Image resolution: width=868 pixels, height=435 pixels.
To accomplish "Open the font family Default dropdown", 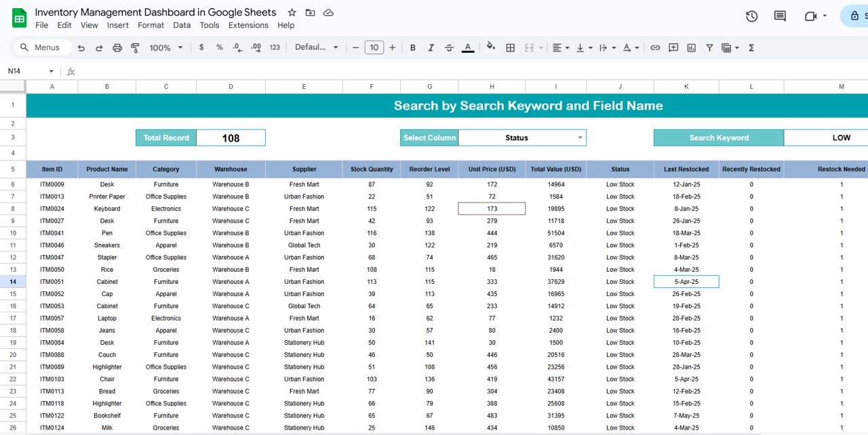I will 317,47.
